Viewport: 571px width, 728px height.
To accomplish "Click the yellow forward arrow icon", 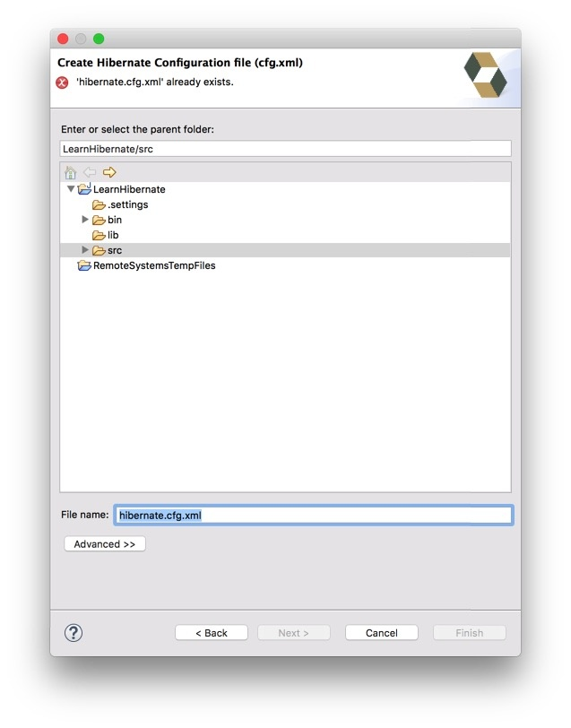I will click(109, 173).
